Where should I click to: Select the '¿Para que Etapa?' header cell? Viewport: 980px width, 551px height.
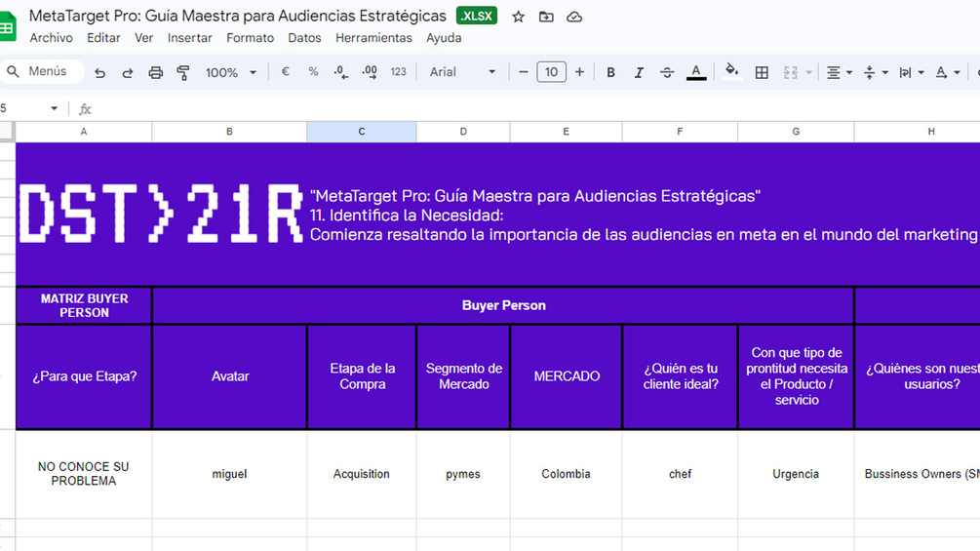(x=84, y=376)
